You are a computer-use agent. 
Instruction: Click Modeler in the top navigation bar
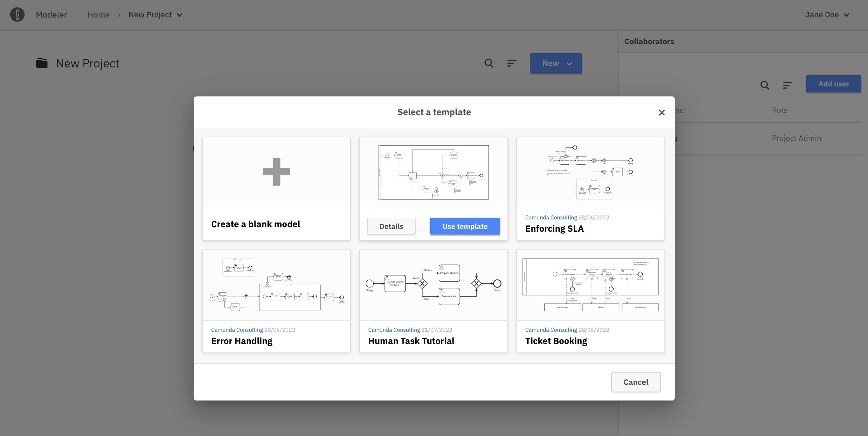51,15
